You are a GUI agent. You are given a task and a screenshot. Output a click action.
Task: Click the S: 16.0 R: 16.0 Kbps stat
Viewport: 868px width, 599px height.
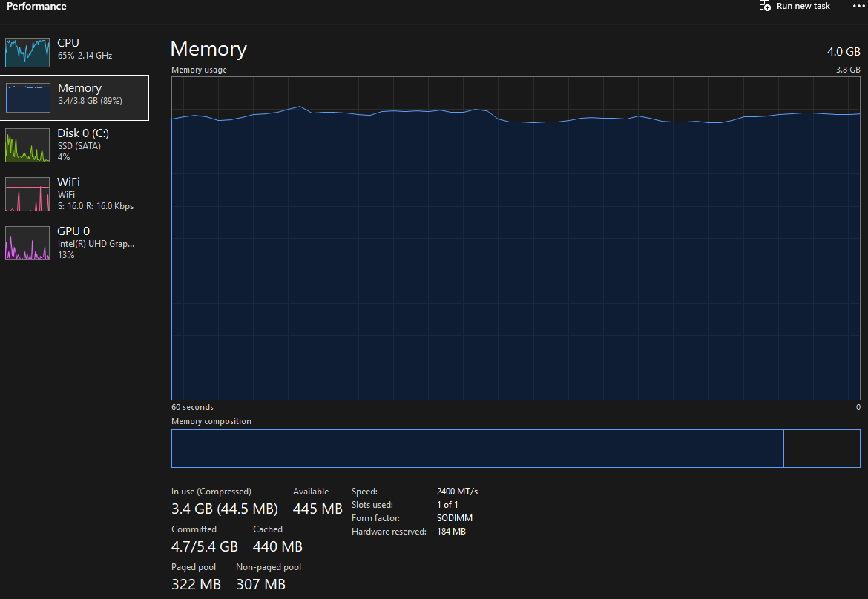(96, 206)
